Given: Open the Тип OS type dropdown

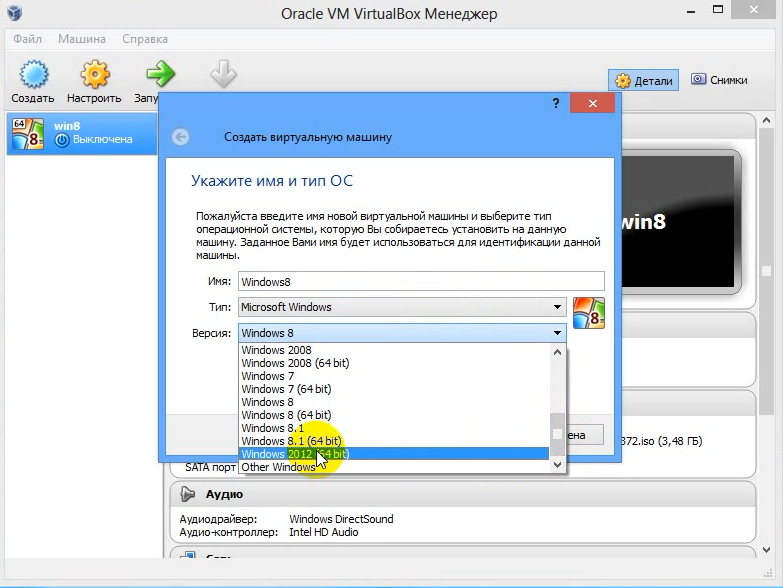Looking at the screenshot, I should click(x=402, y=307).
